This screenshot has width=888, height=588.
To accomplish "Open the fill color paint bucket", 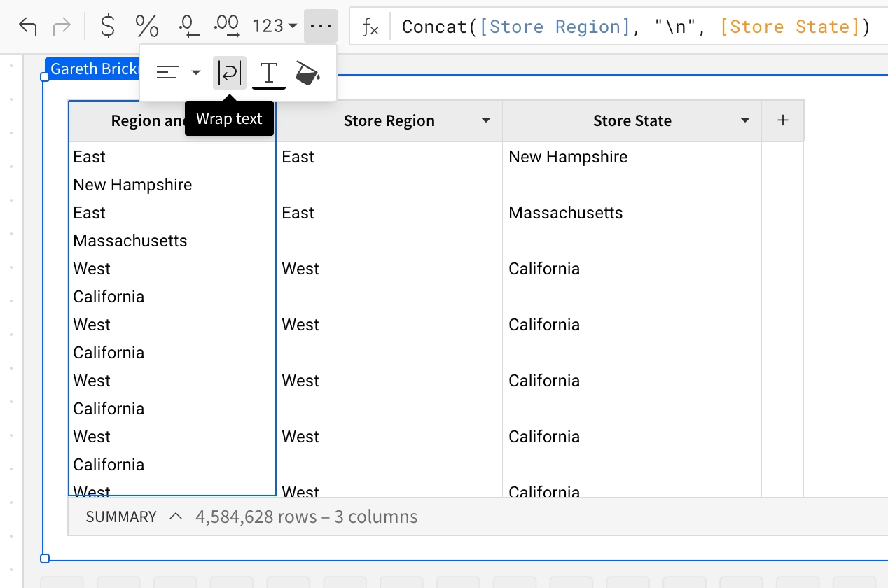I will click(x=307, y=73).
